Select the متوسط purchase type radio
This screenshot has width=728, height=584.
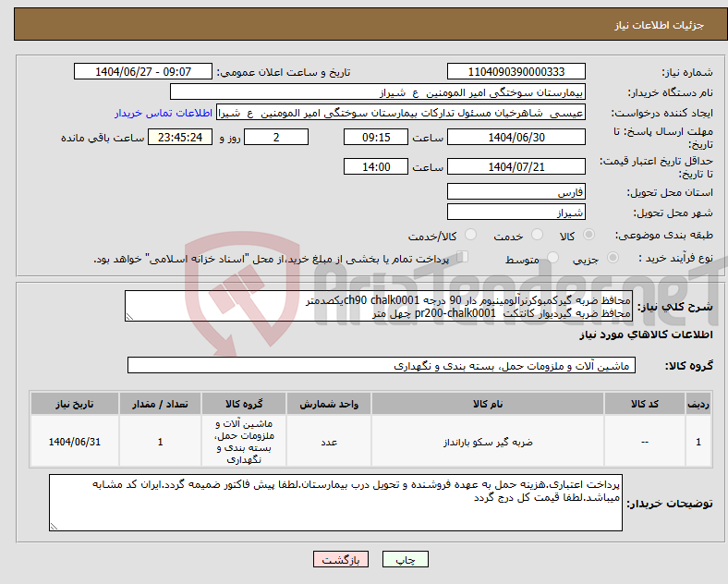tap(552, 258)
